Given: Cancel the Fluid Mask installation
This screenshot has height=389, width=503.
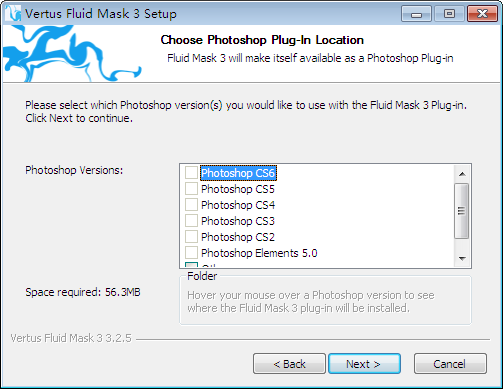Looking at the screenshot, I should (450, 364).
